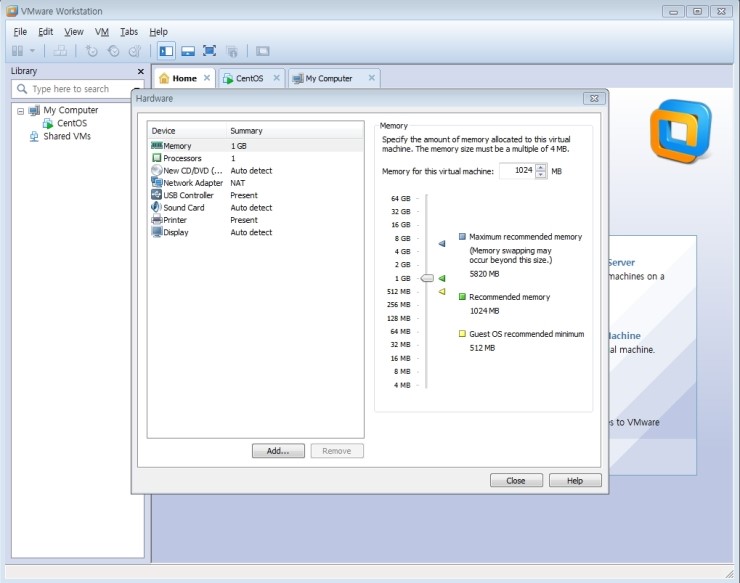Select the Network Adapter device row
Screen dimensions: 740x583
[256, 183]
